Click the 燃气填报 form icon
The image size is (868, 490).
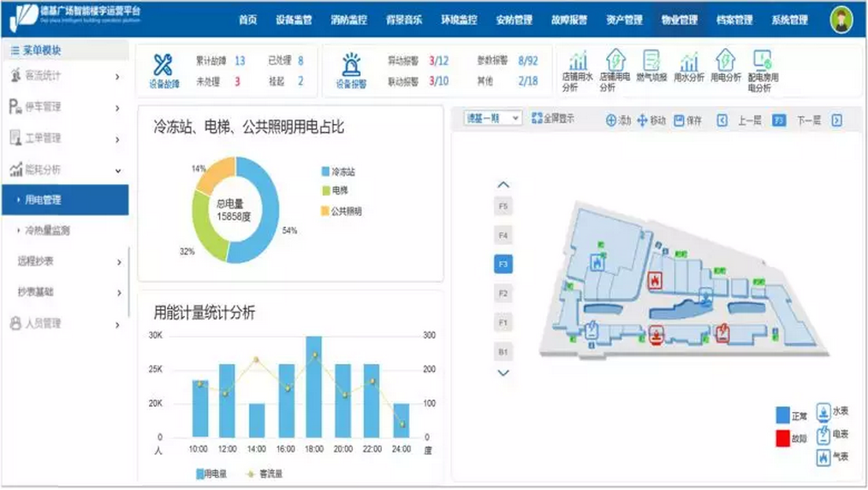tap(652, 62)
